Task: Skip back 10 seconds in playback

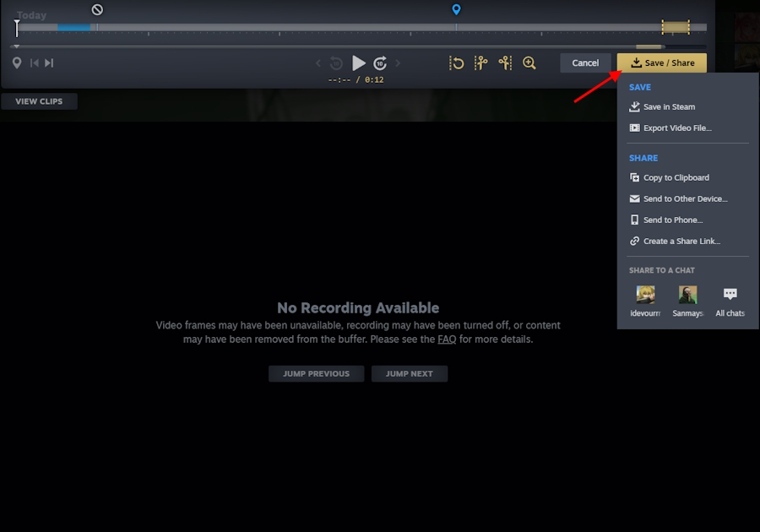Action: (335, 62)
